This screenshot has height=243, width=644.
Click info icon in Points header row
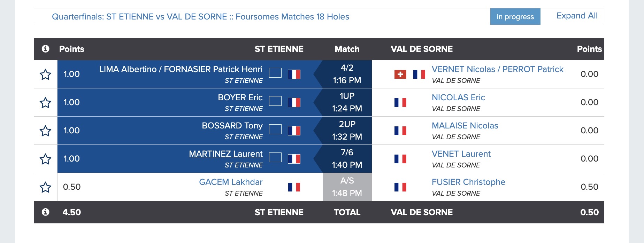(x=45, y=49)
